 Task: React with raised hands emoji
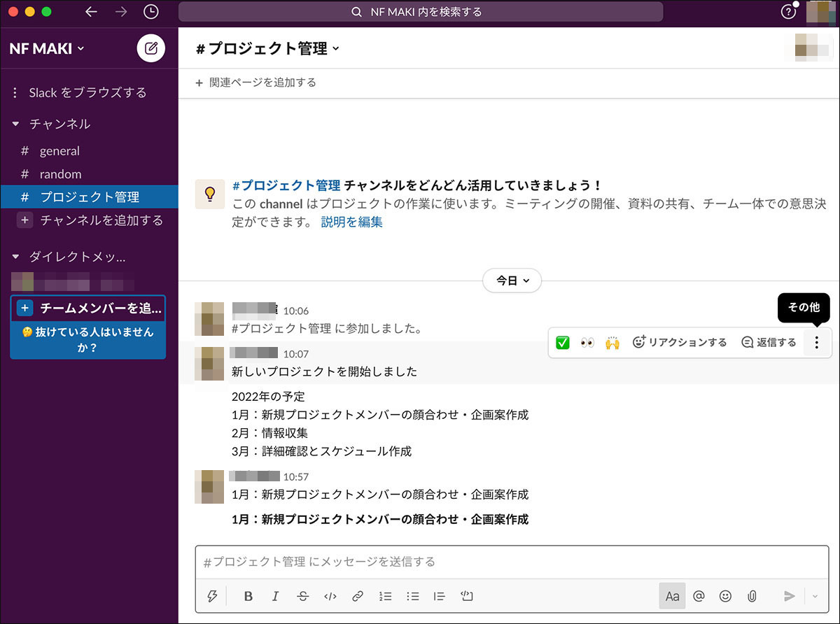click(612, 343)
